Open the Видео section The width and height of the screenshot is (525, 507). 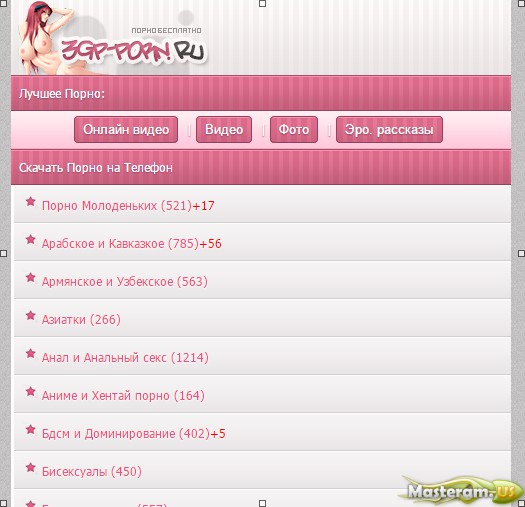(224, 130)
